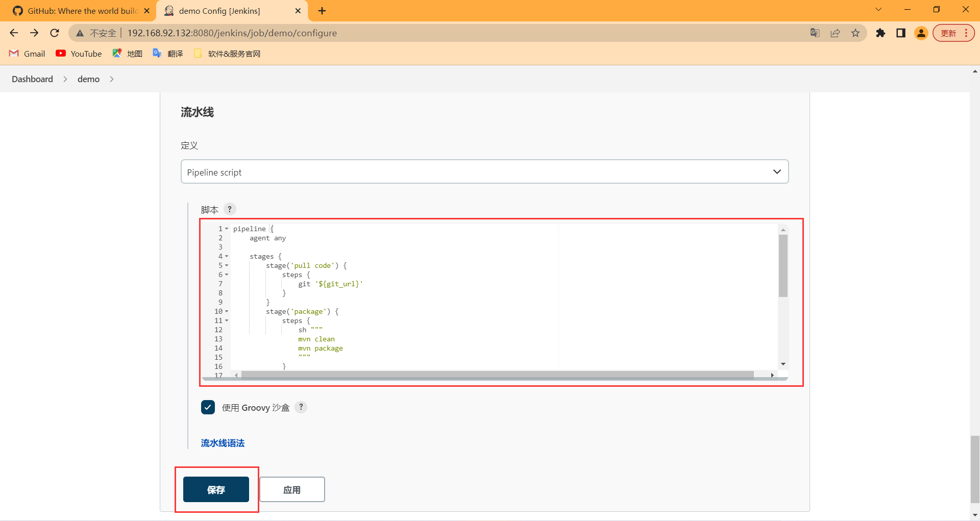Close the GitHub tab
Image resolution: width=980 pixels, height=521 pixels.
[x=147, y=11]
